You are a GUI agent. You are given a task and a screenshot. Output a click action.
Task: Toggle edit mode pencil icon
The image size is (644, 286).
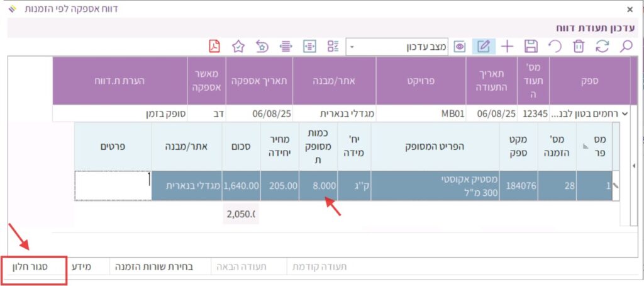pyautogui.click(x=483, y=46)
